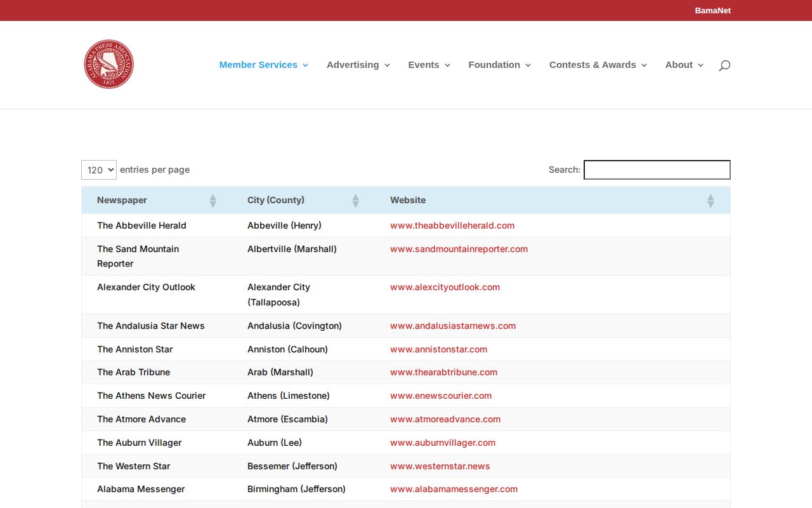Open www.atmoreadvance.com link
Screen dimensions: 812x508
tap(445, 419)
